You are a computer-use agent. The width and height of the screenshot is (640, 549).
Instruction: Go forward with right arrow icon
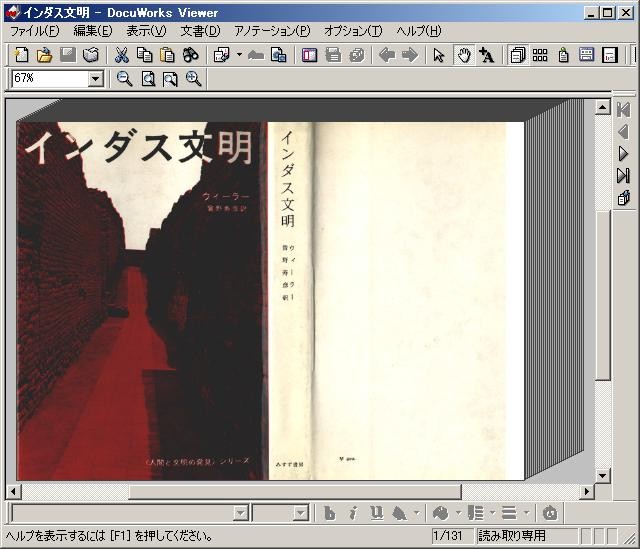click(410, 55)
